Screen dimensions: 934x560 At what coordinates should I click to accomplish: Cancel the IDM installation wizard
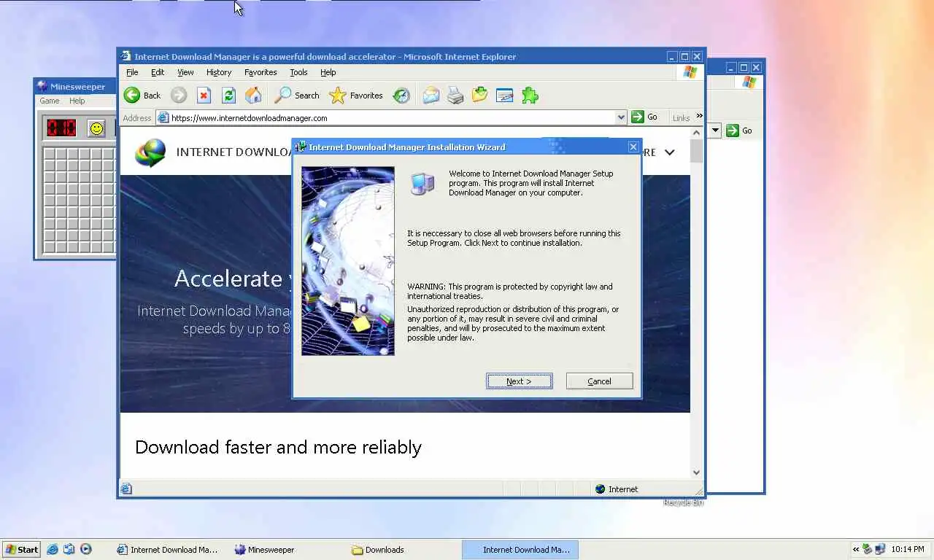click(x=599, y=381)
